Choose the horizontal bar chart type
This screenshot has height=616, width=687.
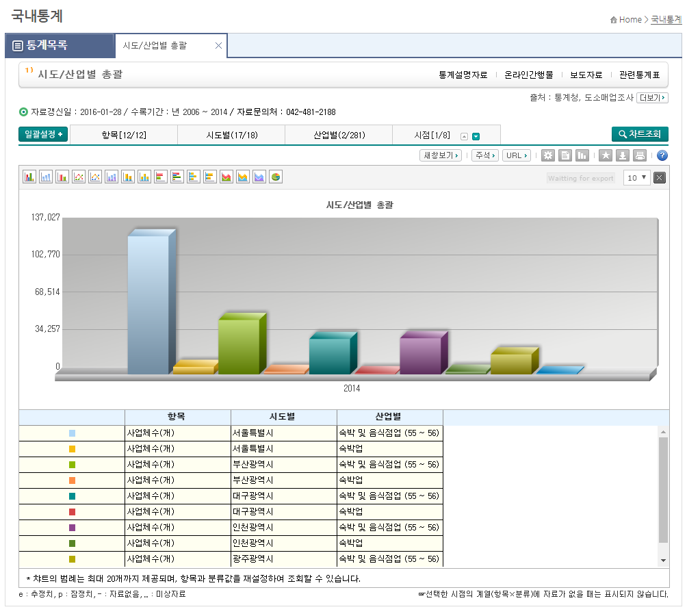160,177
